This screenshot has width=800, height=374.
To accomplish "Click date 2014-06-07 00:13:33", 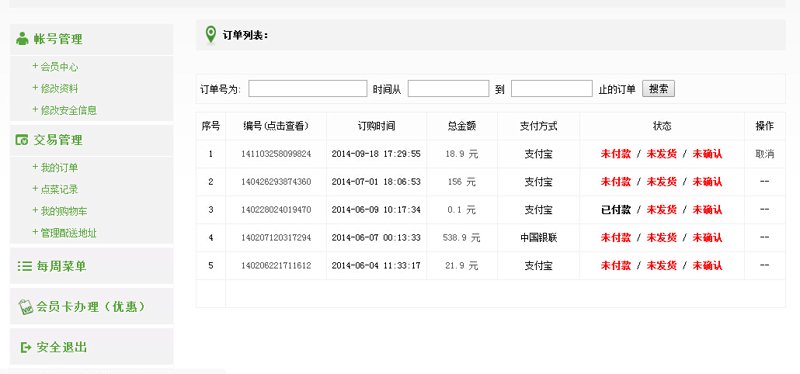I will [x=376, y=238].
